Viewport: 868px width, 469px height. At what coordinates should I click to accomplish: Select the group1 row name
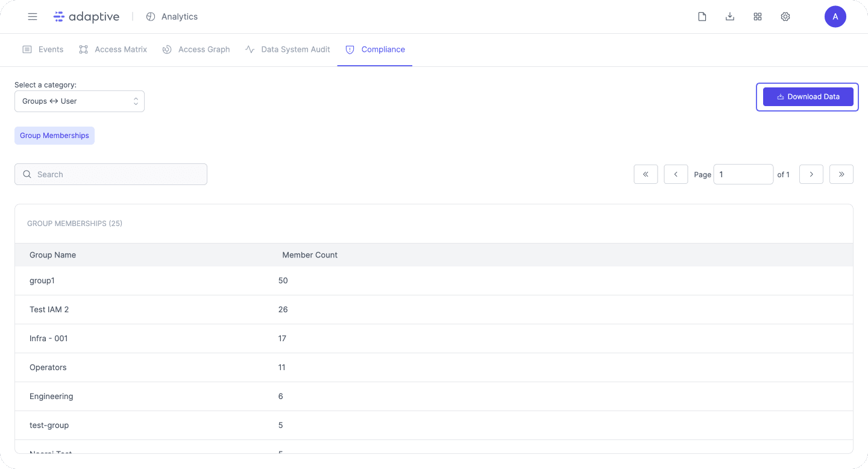coord(42,281)
